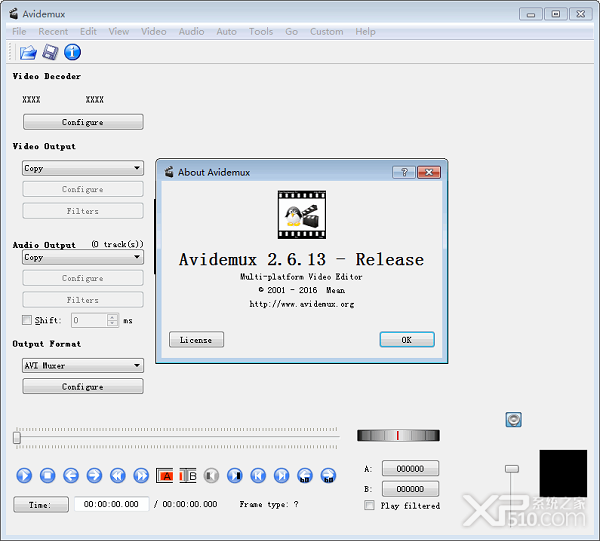The width and height of the screenshot is (600, 541).
Task: Jump to previous keyframe double-arrow button
Action: (x=117, y=476)
